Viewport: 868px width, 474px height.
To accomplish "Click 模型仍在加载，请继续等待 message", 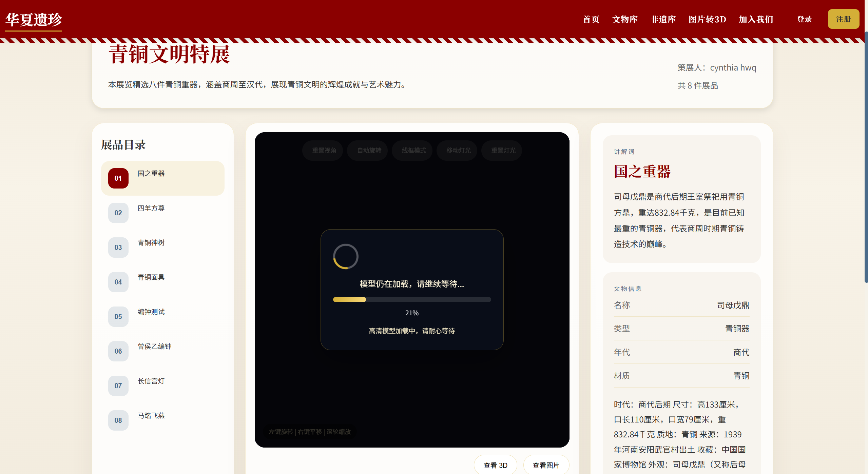I will pos(412,284).
